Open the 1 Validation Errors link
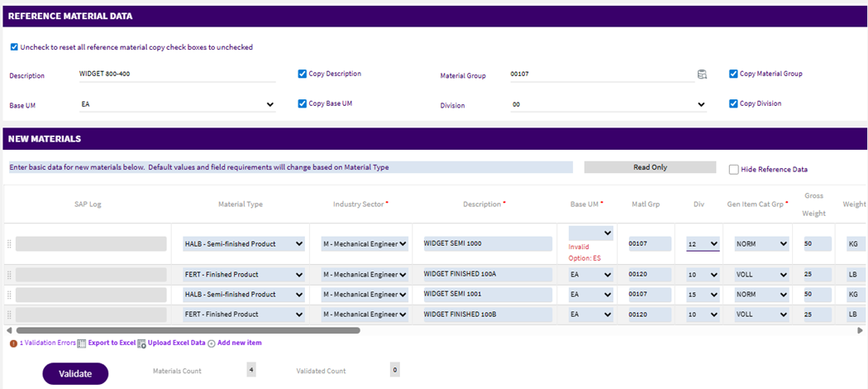Screen dimensions: 868x389 (x=48, y=343)
